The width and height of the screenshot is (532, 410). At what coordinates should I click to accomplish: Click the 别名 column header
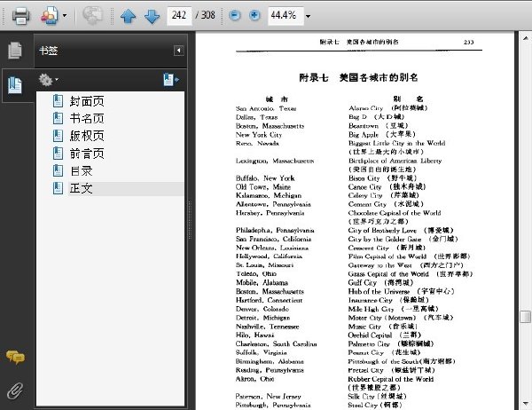click(408, 99)
